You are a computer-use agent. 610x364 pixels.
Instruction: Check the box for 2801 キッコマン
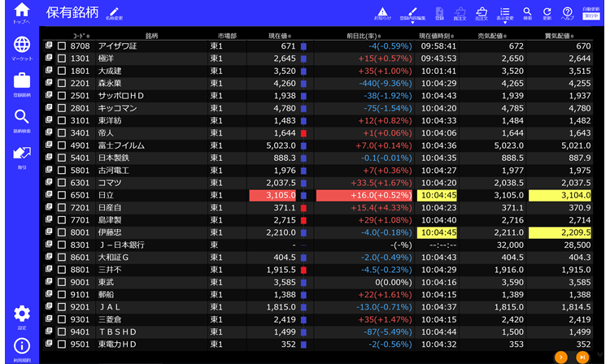tap(62, 108)
